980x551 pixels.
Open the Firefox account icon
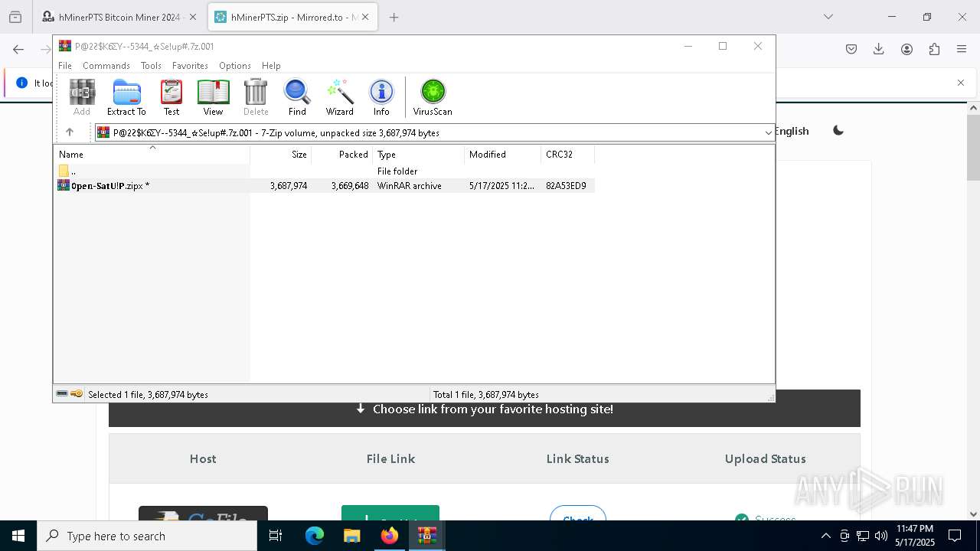click(906, 49)
